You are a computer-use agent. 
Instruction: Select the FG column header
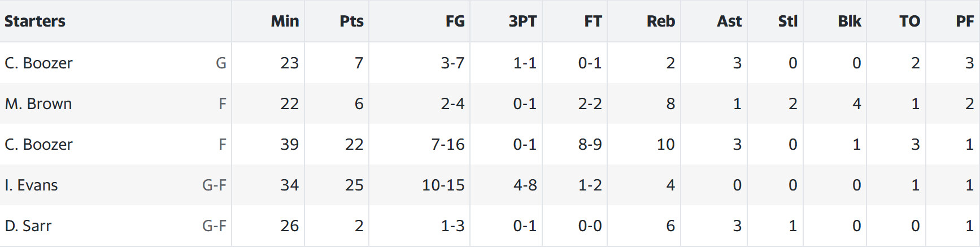(455, 21)
